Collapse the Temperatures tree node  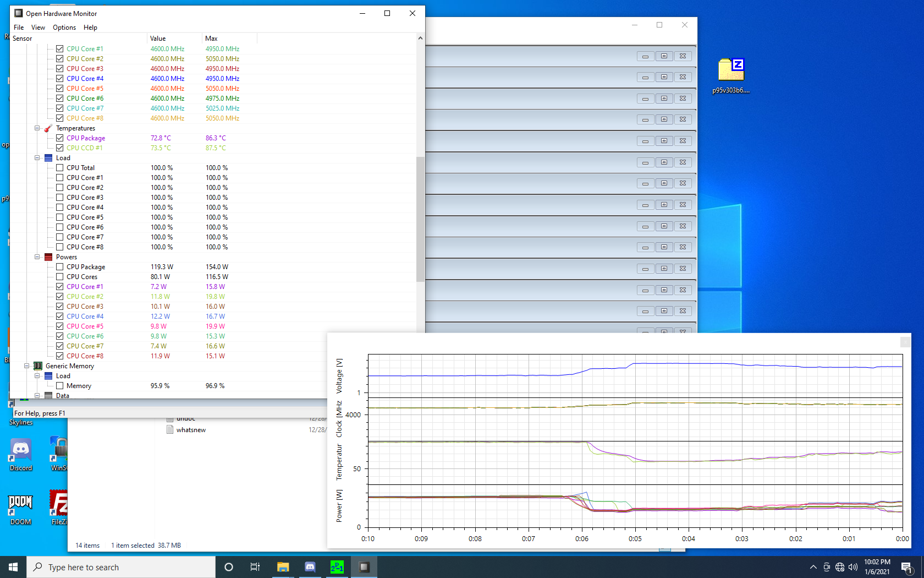click(37, 128)
